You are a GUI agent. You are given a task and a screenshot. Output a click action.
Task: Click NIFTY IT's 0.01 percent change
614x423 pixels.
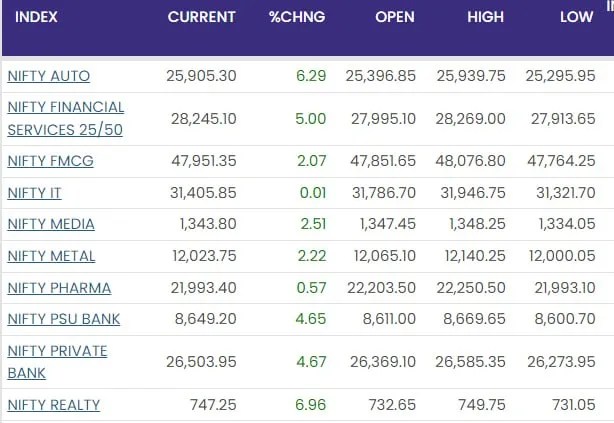click(312, 193)
